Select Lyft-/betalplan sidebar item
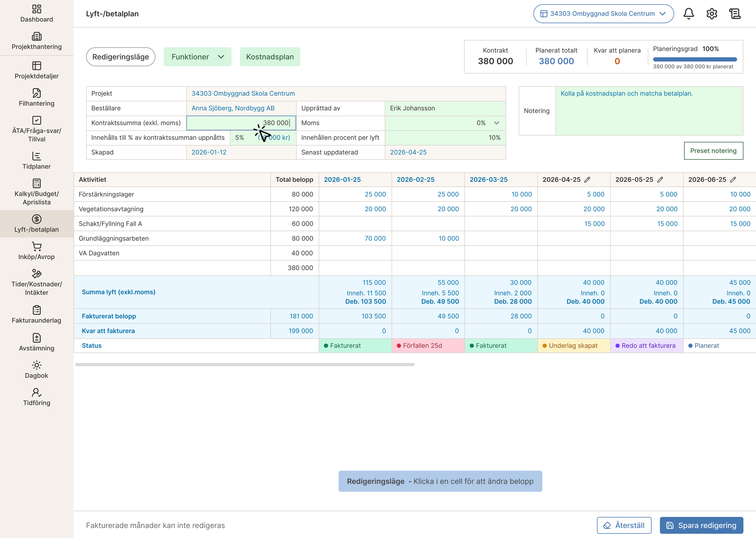Viewport: 756px width, 538px height. point(36,224)
